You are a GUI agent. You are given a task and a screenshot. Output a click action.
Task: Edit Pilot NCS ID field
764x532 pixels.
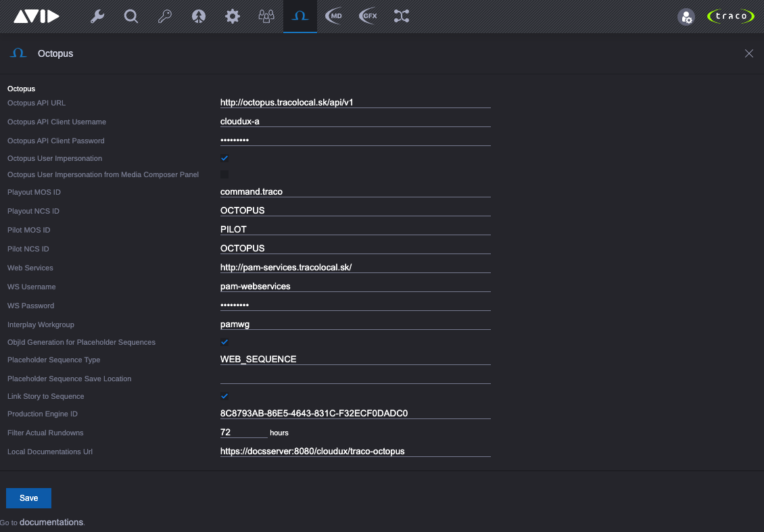(355, 249)
